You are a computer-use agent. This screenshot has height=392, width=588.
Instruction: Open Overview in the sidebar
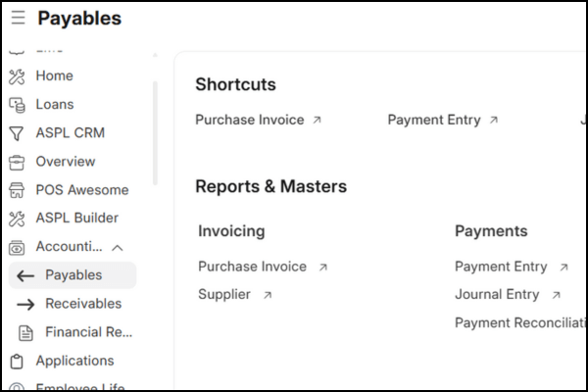(x=66, y=162)
